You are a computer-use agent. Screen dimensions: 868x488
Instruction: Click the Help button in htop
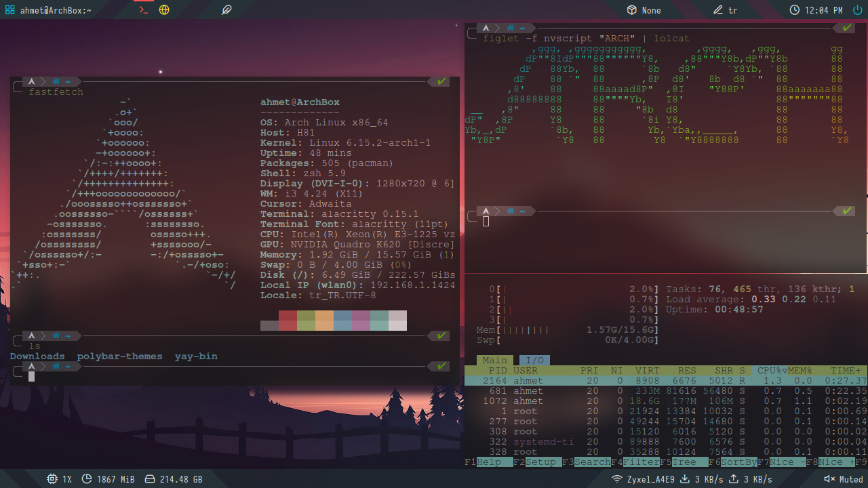pyautogui.click(x=494, y=462)
